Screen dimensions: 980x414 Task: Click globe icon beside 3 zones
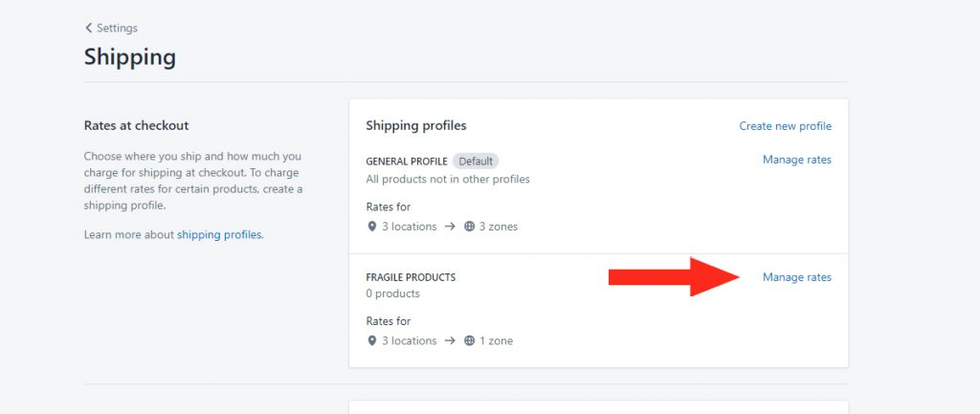coord(469,227)
